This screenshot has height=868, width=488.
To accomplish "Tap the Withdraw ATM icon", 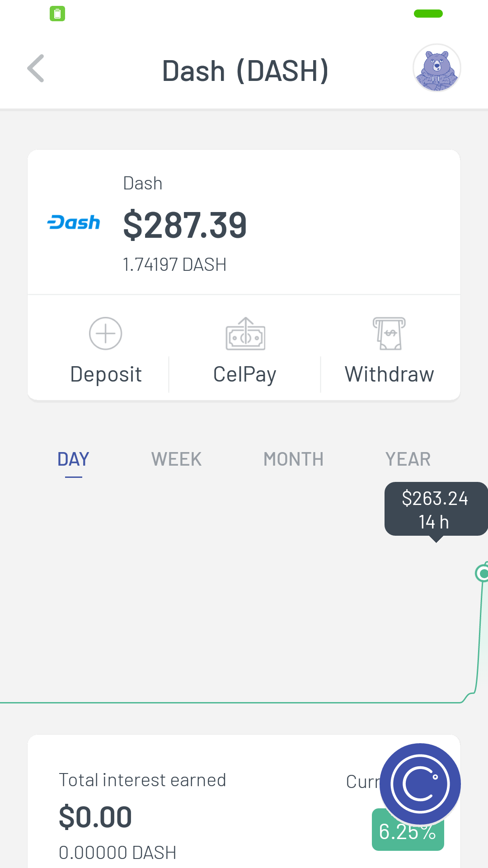I will (x=389, y=334).
